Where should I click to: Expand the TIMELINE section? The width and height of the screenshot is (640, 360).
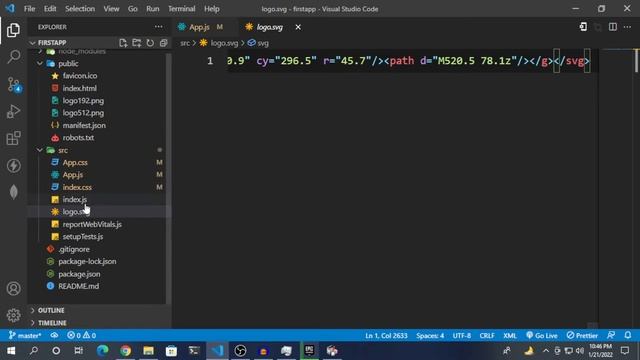click(52, 323)
